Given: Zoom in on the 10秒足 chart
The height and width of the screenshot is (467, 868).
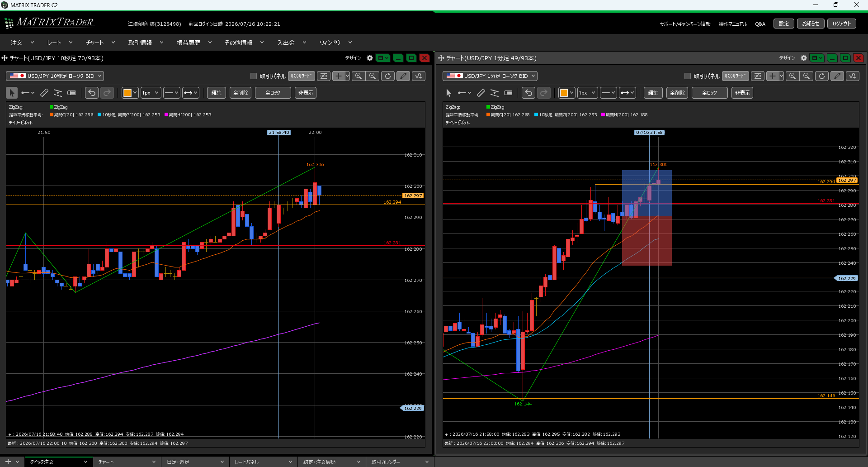Looking at the screenshot, I should click(359, 76).
